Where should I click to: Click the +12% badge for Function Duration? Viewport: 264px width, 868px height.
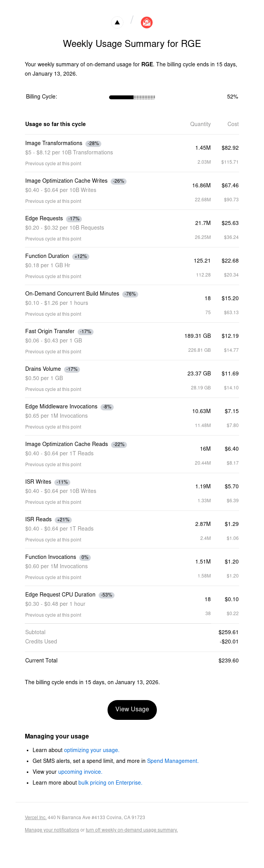pyautogui.click(x=80, y=256)
